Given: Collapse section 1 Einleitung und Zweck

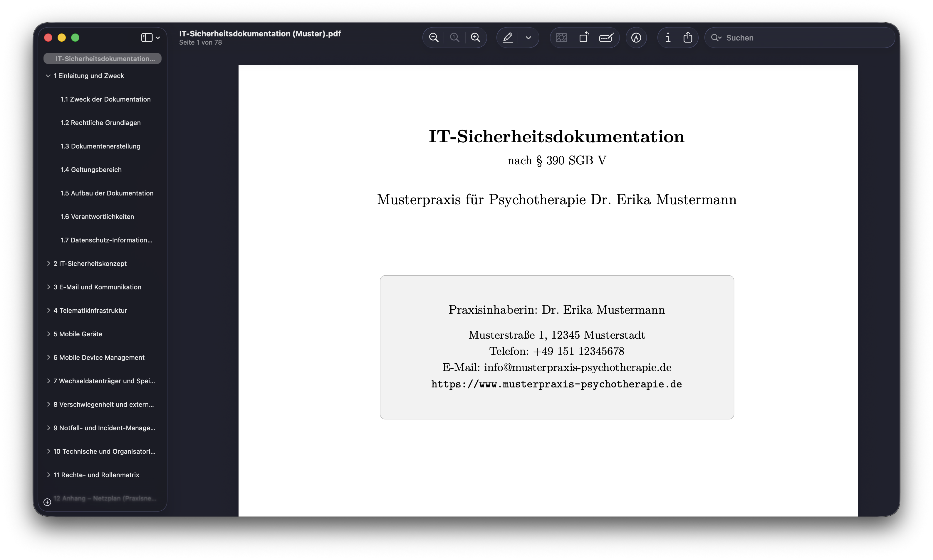Looking at the screenshot, I should click(x=48, y=75).
